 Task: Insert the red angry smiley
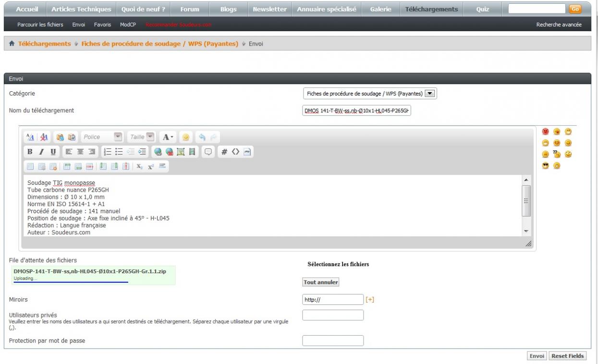coord(545,132)
